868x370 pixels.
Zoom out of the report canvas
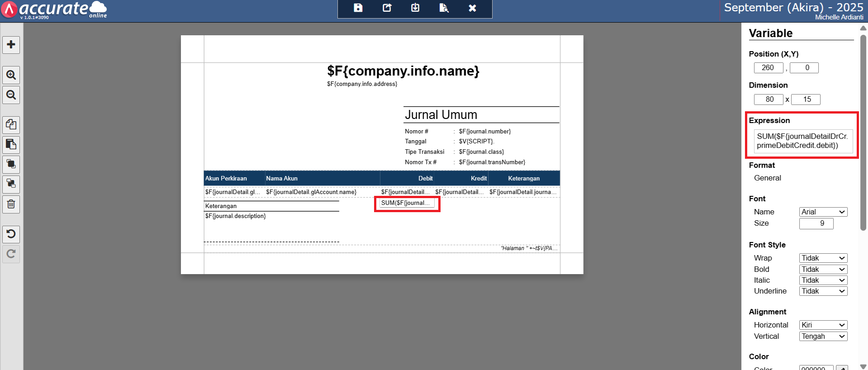pyautogui.click(x=11, y=95)
